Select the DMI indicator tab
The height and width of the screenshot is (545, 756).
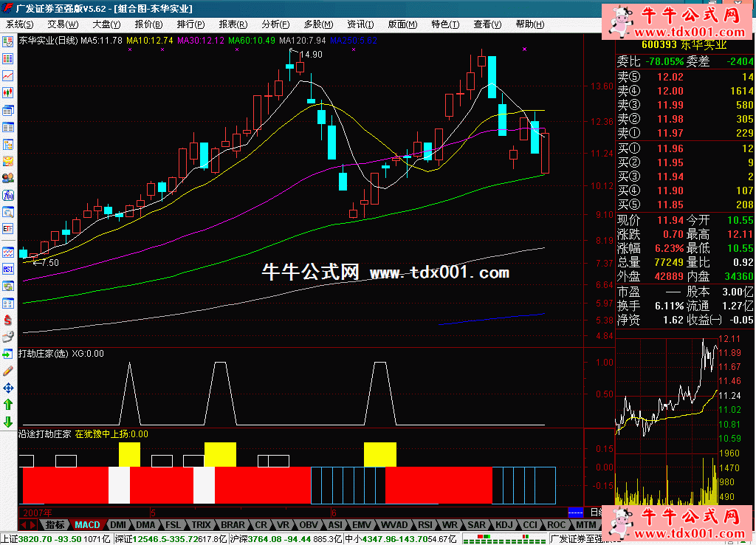point(117,525)
